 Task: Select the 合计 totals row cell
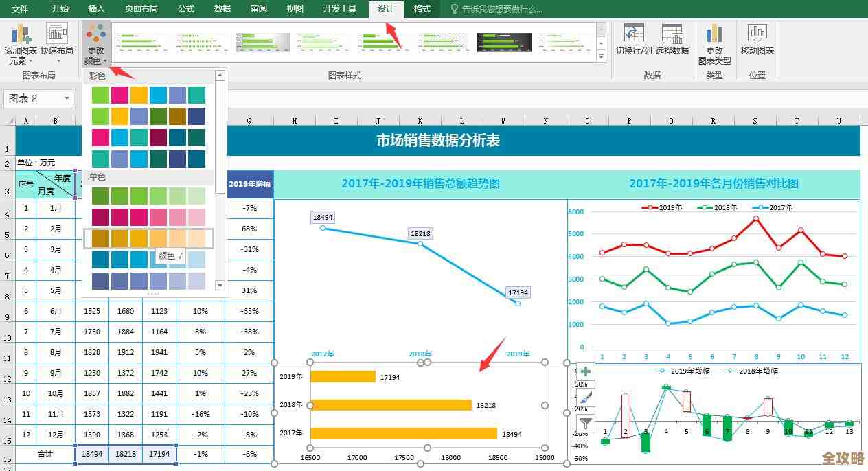pyautogui.click(x=45, y=454)
